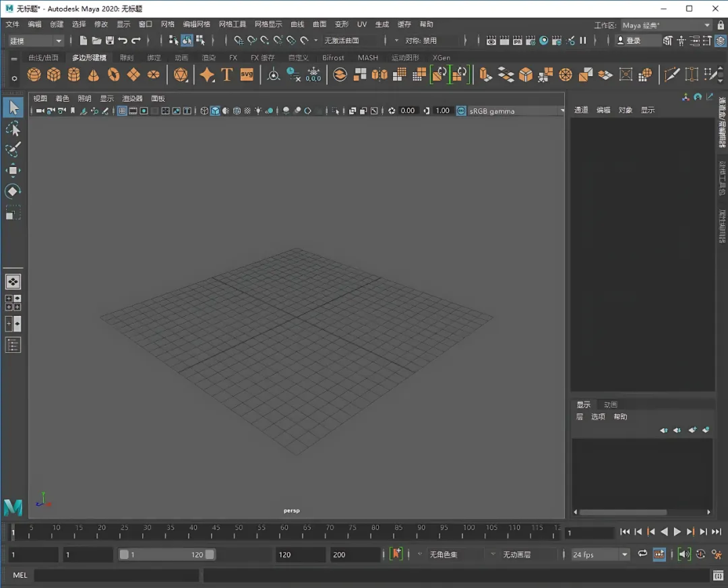Click the SVG tool shelf icon

pyautogui.click(x=247, y=74)
